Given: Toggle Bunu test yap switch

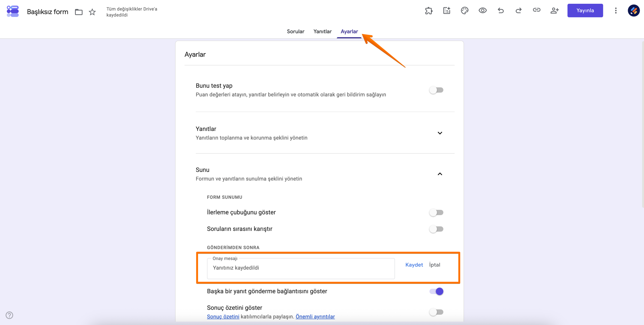Looking at the screenshot, I should pos(436,90).
